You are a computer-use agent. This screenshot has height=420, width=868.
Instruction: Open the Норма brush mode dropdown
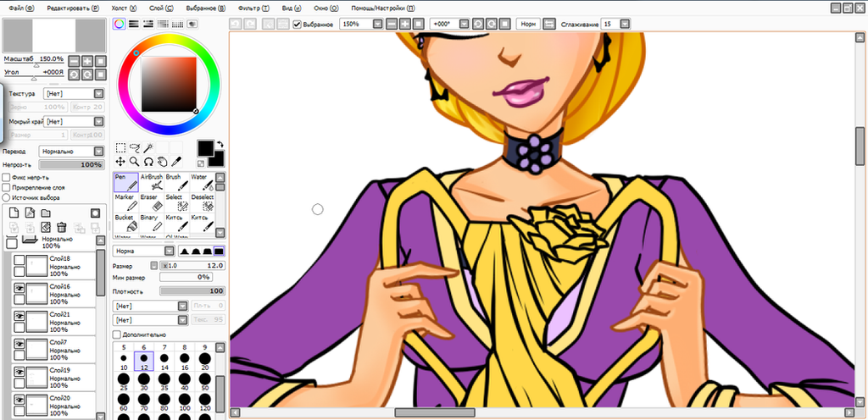click(142, 251)
